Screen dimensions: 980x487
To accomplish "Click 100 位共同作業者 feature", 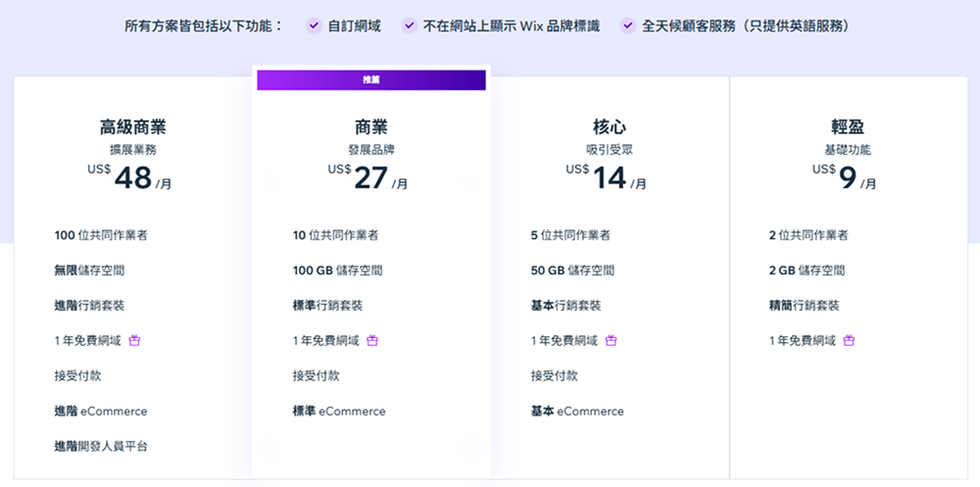I will [x=101, y=236].
